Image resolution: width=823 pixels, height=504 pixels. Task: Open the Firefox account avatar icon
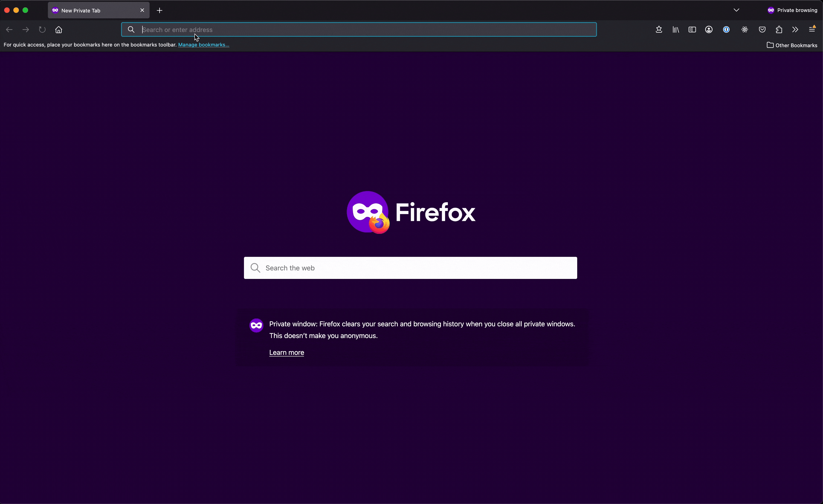pyautogui.click(x=709, y=30)
